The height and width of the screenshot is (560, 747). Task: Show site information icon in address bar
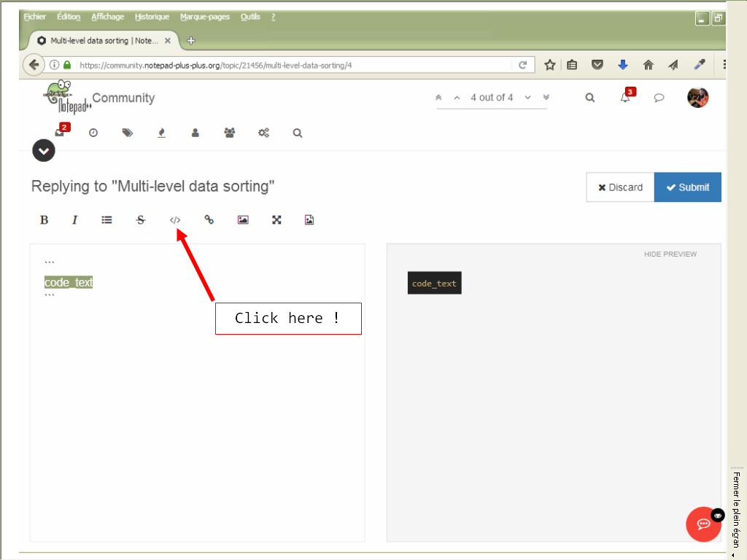click(x=54, y=65)
